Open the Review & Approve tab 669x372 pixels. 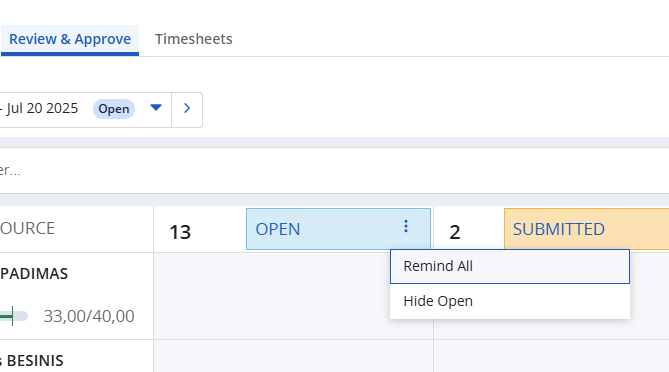tap(70, 39)
